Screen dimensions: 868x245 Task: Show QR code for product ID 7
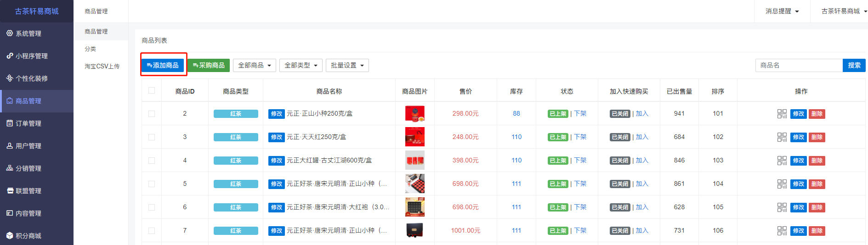[782, 231]
